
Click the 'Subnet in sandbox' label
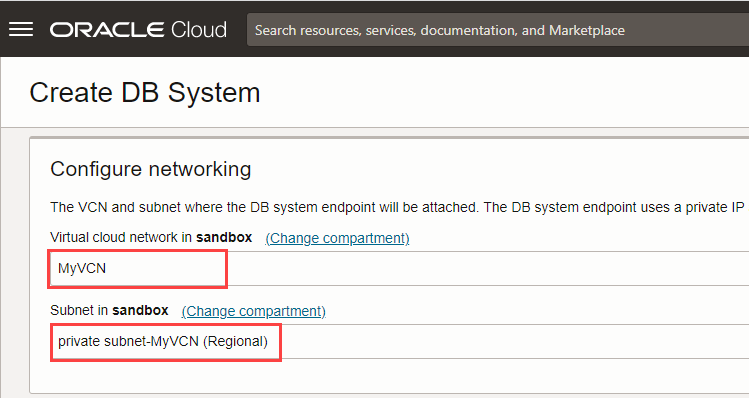point(109,311)
